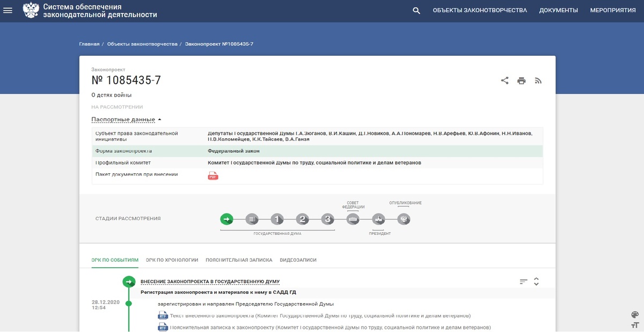Click site title Система обеспечения законодательной деятельности
The image size is (644, 332).
(x=100, y=11)
